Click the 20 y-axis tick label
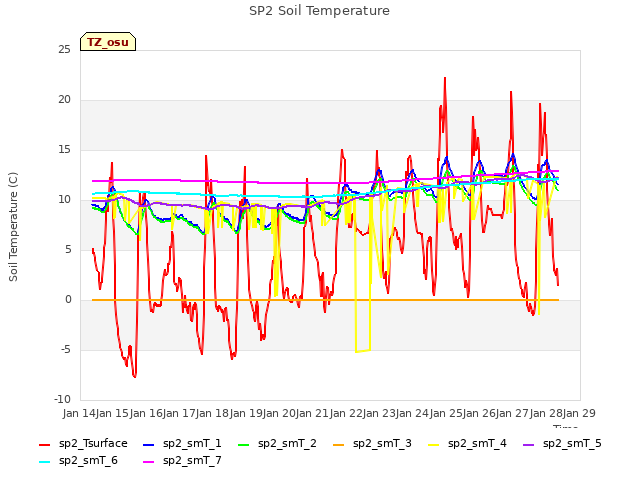 pos(64,100)
